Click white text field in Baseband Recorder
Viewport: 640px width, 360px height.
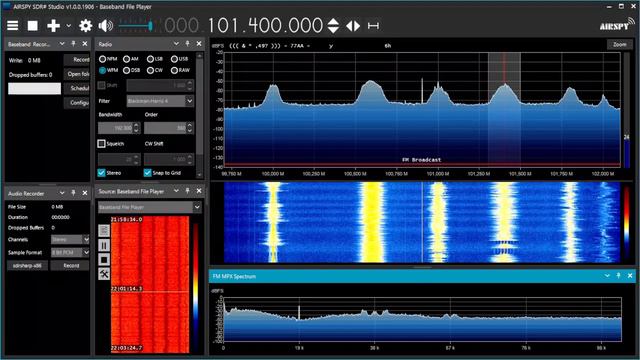(x=34, y=89)
